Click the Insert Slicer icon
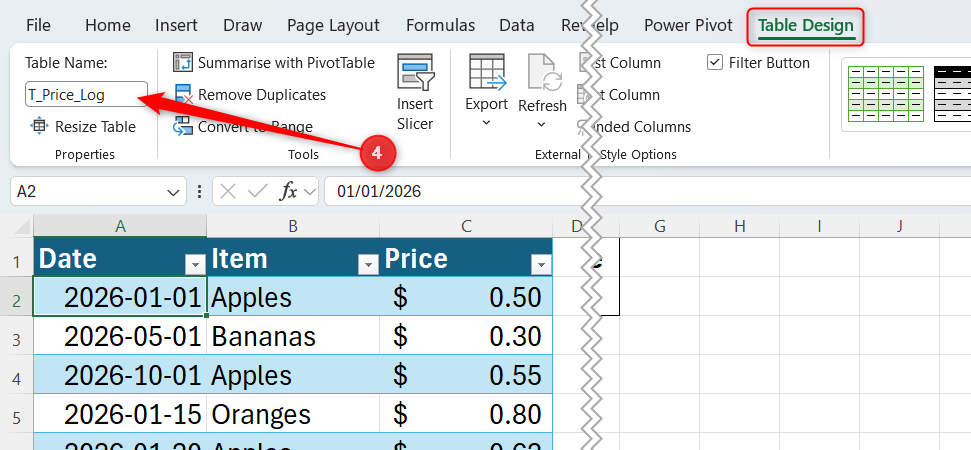Image resolution: width=971 pixels, height=450 pixels. click(x=416, y=72)
